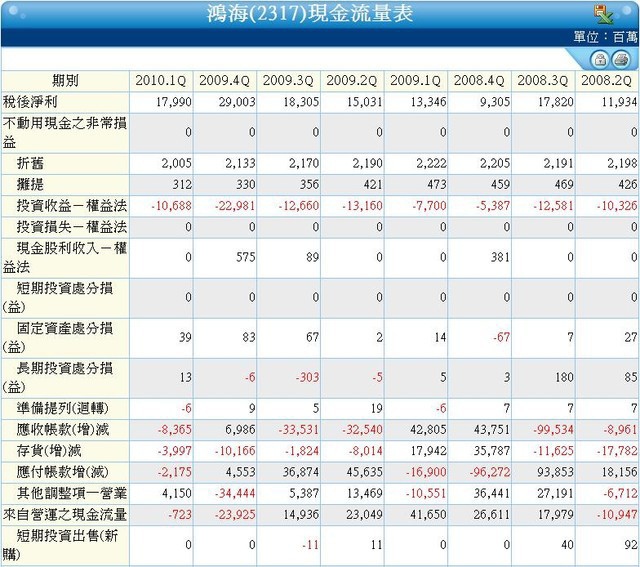This screenshot has width=640, height=567.
Task: Click the 準備提列(迴轉) row label
Action: (63, 408)
